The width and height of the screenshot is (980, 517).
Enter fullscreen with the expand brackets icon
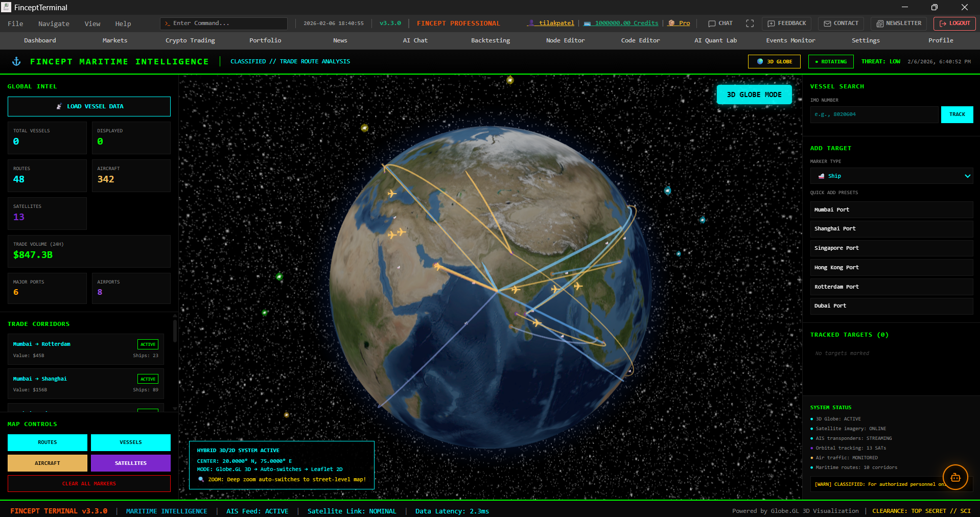point(750,23)
